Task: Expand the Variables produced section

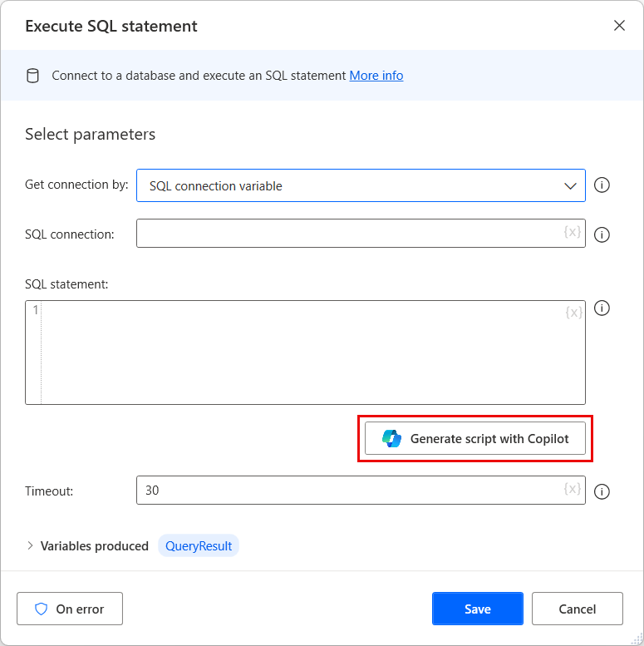Action: point(31,546)
